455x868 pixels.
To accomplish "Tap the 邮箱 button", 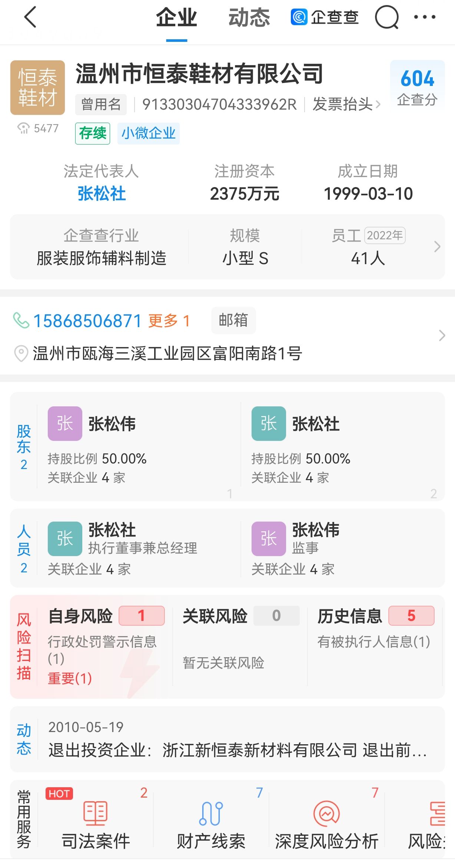I will [x=233, y=320].
